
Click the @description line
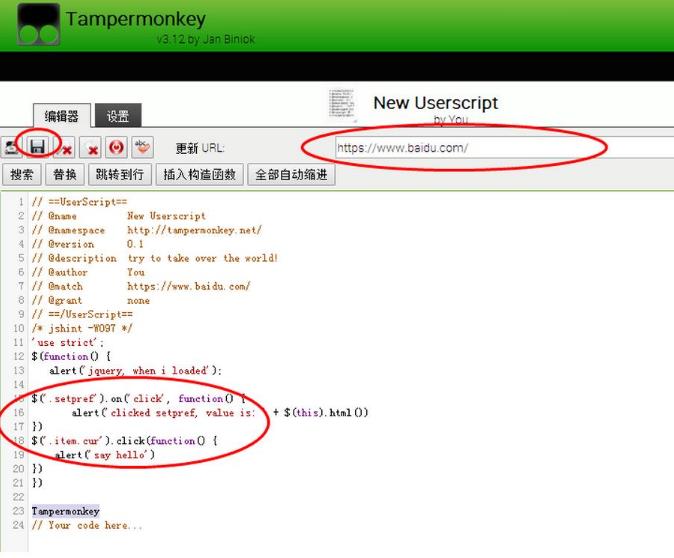click(x=154, y=258)
